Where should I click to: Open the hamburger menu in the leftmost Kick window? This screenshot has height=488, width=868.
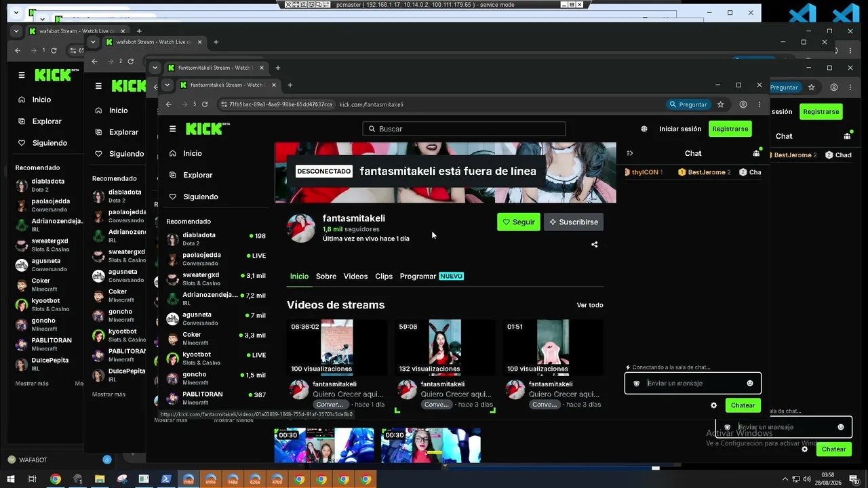tap(22, 75)
